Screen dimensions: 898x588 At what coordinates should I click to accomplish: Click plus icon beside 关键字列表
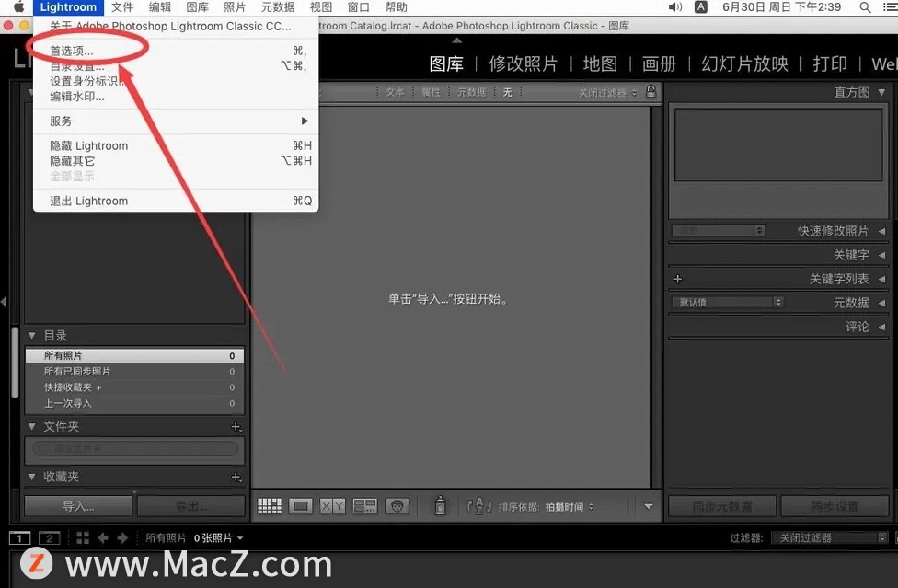[x=678, y=279]
